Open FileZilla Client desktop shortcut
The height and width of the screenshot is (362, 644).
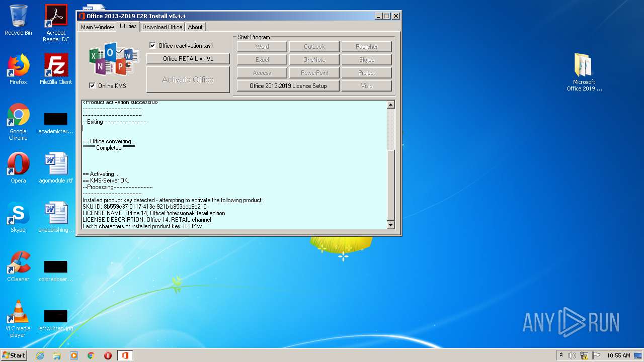(x=56, y=69)
